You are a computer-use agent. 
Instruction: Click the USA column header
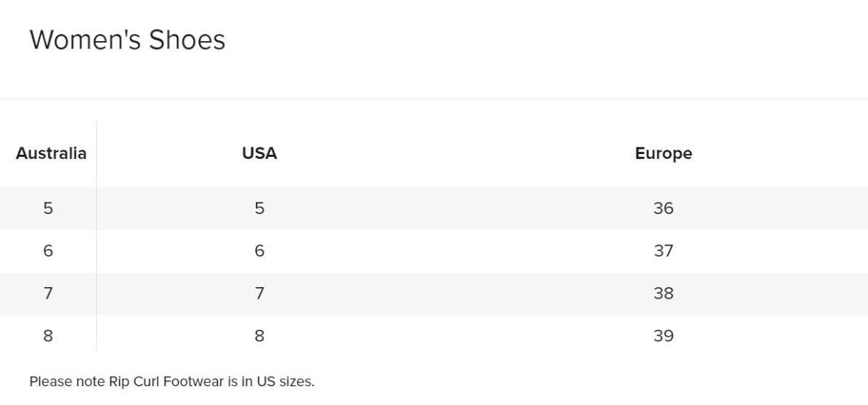[x=259, y=153]
